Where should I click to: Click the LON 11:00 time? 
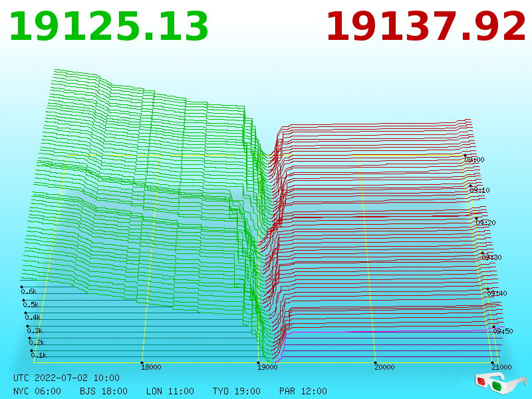click(x=170, y=391)
